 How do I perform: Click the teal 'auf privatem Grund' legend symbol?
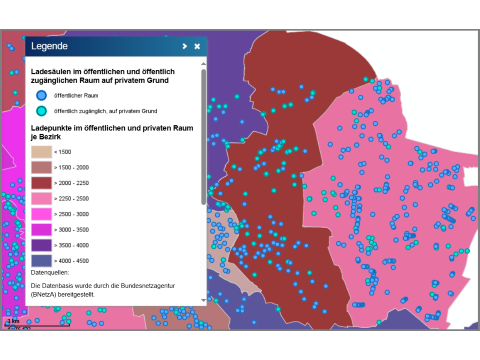[x=41, y=111]
